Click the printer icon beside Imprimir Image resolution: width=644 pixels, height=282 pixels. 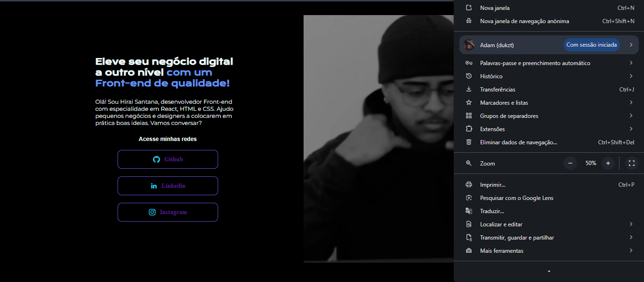[469, 184]
